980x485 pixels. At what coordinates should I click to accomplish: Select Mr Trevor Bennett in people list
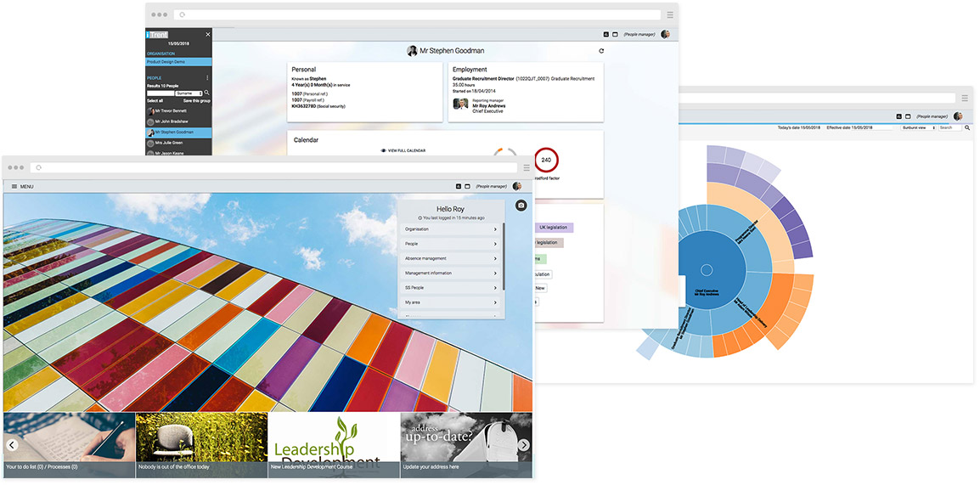[x=178, y=110]
